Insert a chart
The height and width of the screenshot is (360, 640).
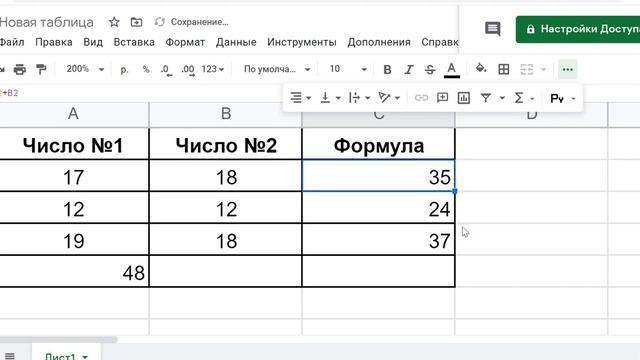(x=464, y=98)
